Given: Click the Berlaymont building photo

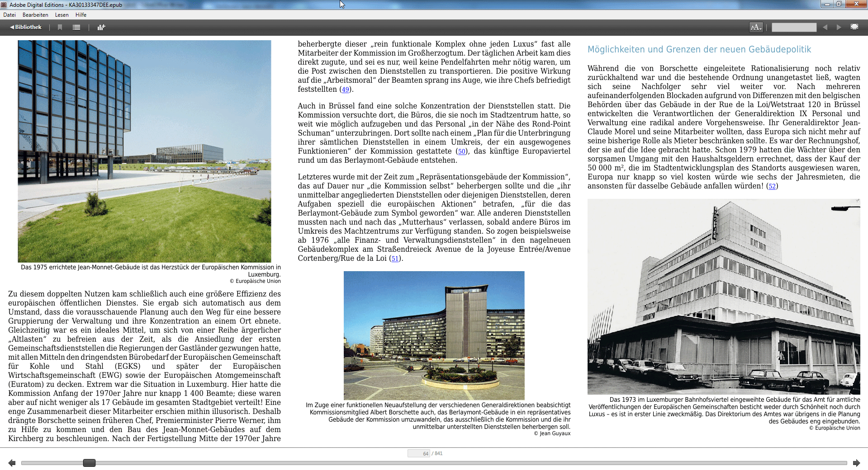Looking at the screenshot, I should (x=434, y=335).
